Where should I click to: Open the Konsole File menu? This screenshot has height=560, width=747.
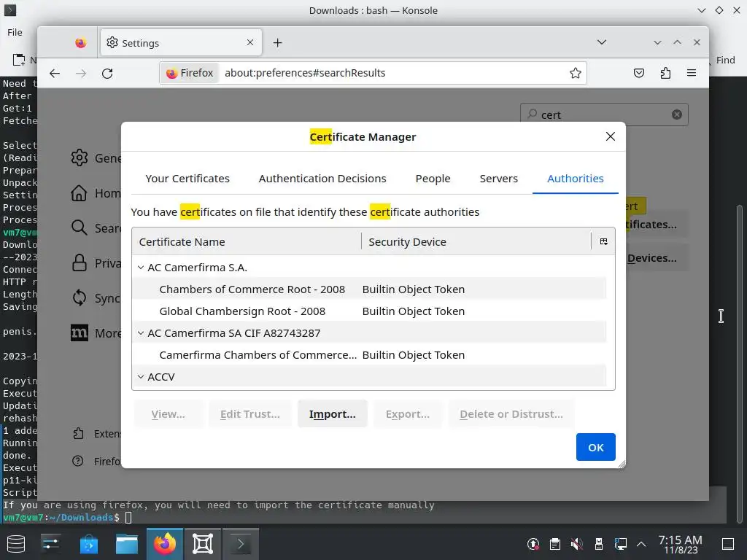[15, 32]
